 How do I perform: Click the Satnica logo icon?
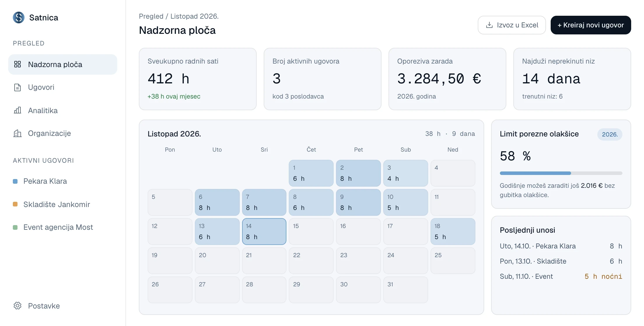[19, 17]
